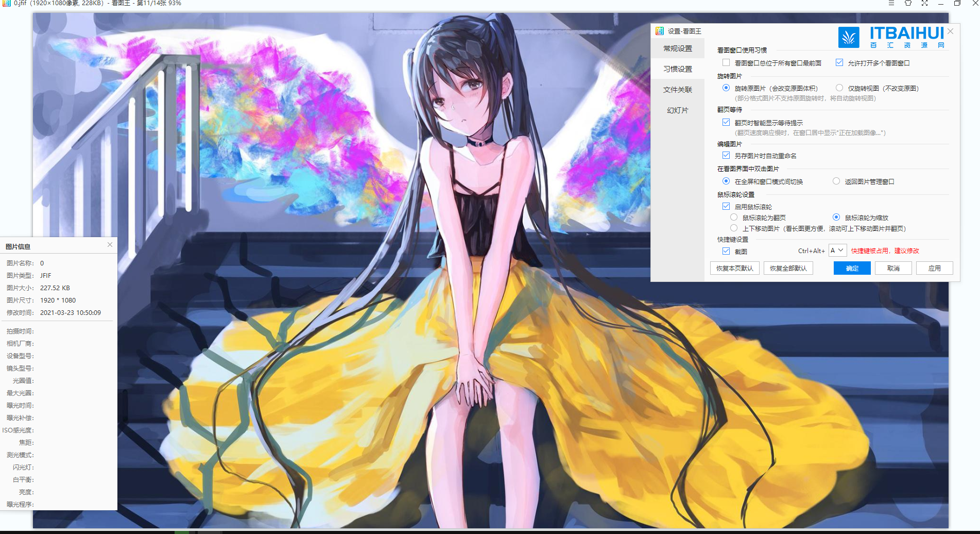The image size is (980, 534).
Task: Switch to 习惯设置 tab
Action: point(678,69)
